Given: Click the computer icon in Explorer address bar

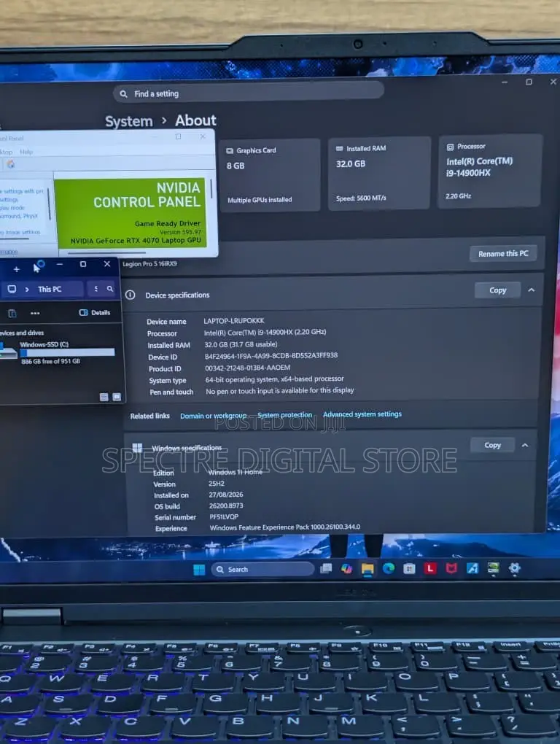Looking at the screenshot, I should click(12, 289).
